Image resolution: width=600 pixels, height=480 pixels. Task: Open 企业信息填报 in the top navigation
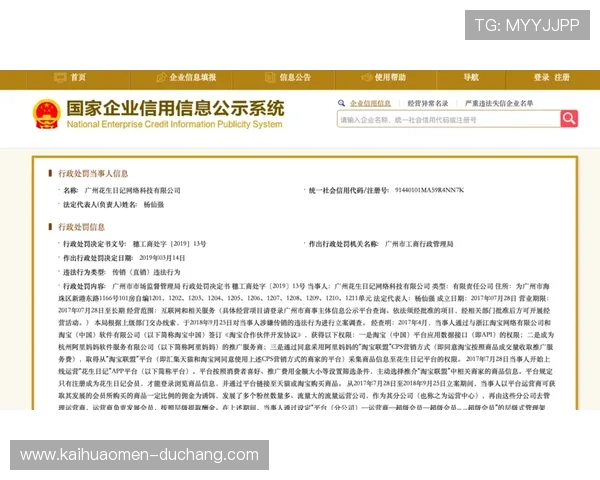(186, 78)
